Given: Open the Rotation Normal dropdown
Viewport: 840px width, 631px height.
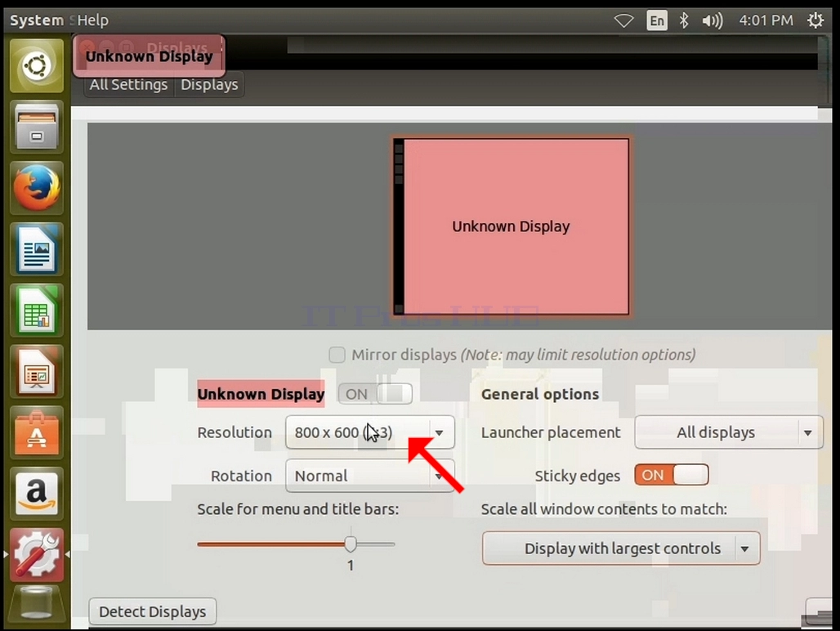Looking at the screenshot, I should click(x=369, y=476).
